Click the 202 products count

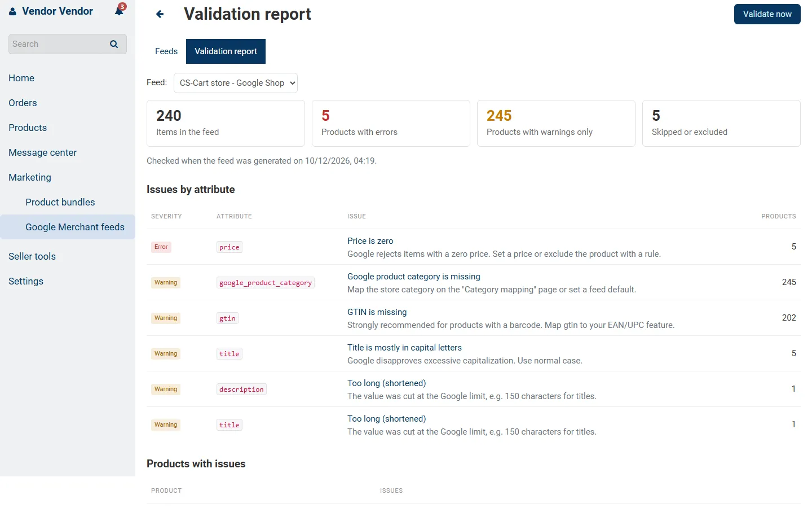tap(789, 318)
